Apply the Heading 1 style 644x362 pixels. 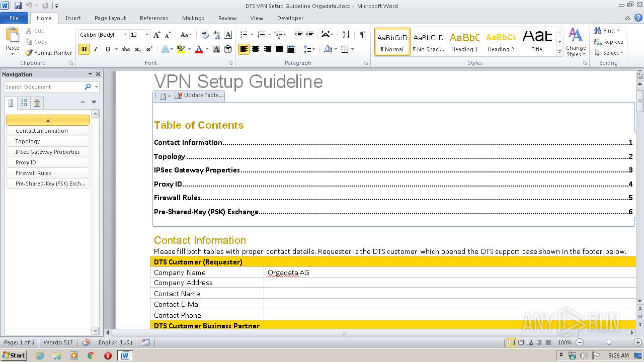[464, 42]
